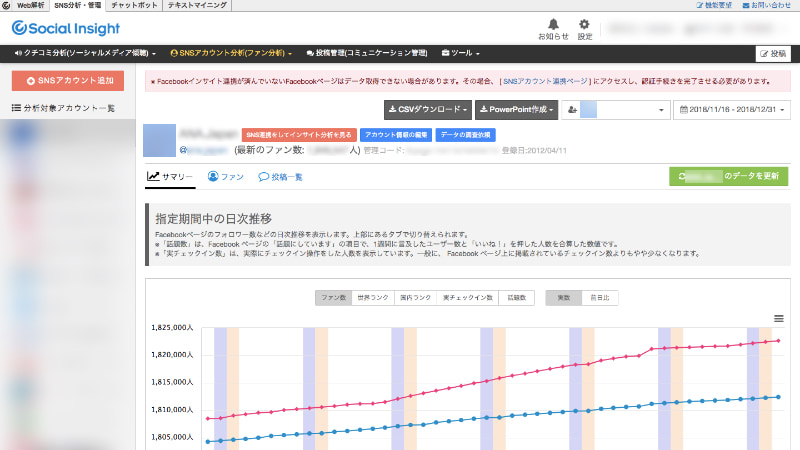Switch chart to 前日比 values

click(x=600, y=298)
